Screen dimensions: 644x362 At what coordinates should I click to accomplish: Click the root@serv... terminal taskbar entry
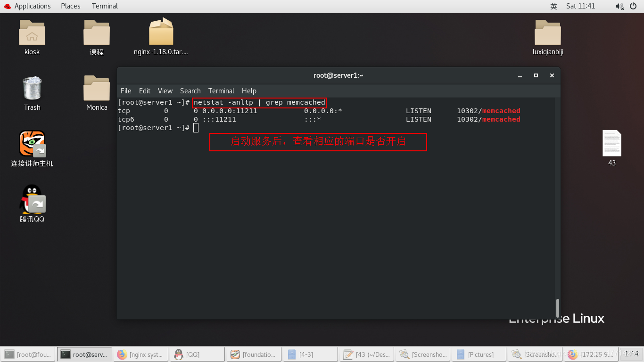tap(84, 354)
